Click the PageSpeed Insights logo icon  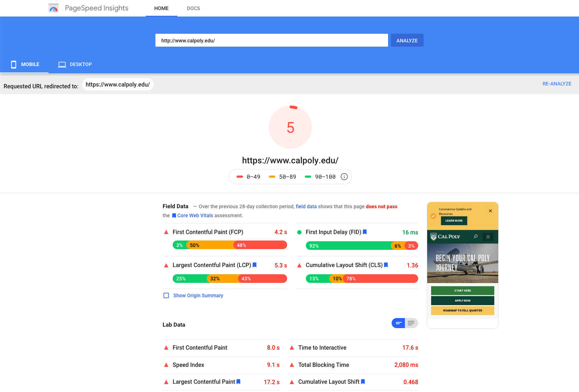click(x=53, y=8)
